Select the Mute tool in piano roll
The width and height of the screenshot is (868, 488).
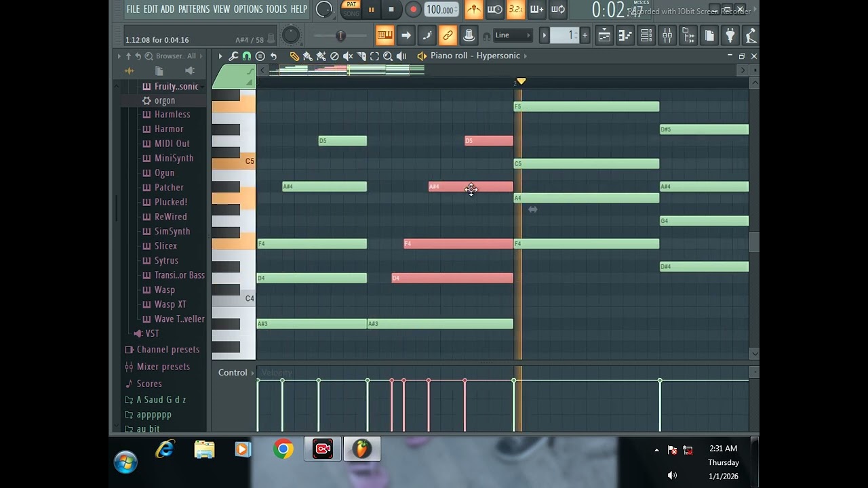coord(348,56)
